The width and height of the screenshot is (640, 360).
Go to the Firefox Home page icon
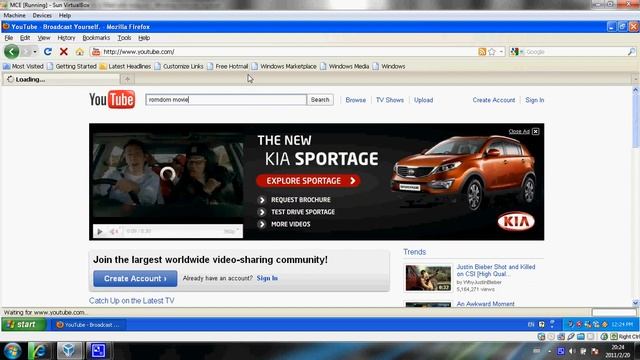[80, 52]
